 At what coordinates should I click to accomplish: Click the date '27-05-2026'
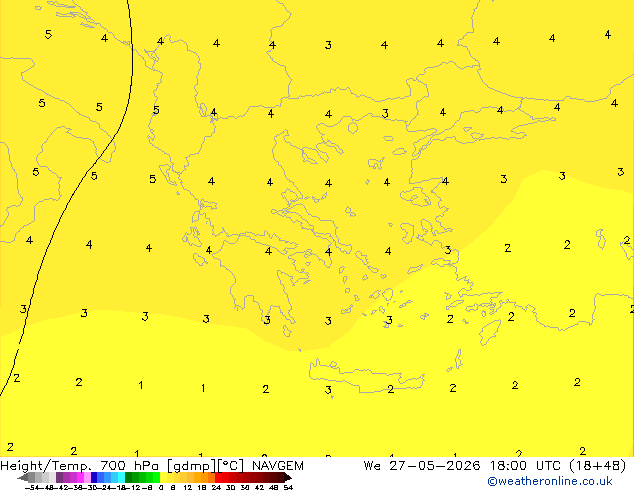[x=435, y=466]
